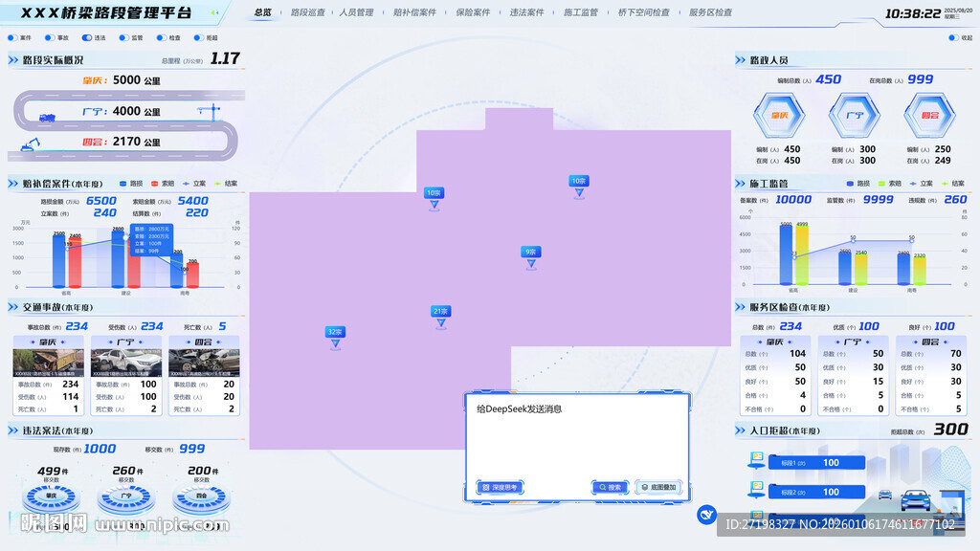Toggle the 拒超 switch
980x551 pixels.
(199, 37)
